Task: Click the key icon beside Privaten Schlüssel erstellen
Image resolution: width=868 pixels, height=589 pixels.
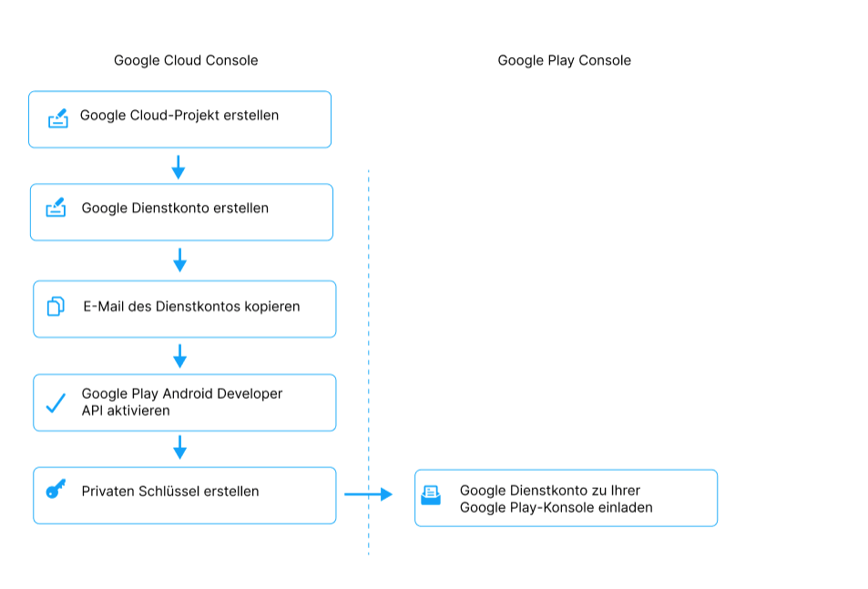Action: point(56,489)
